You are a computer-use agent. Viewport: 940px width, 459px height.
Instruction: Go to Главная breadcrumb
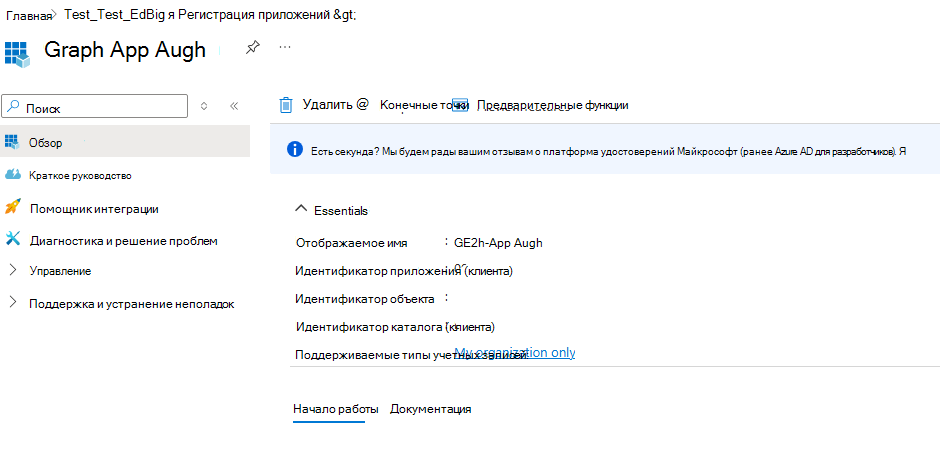click(x=29, y=16)
